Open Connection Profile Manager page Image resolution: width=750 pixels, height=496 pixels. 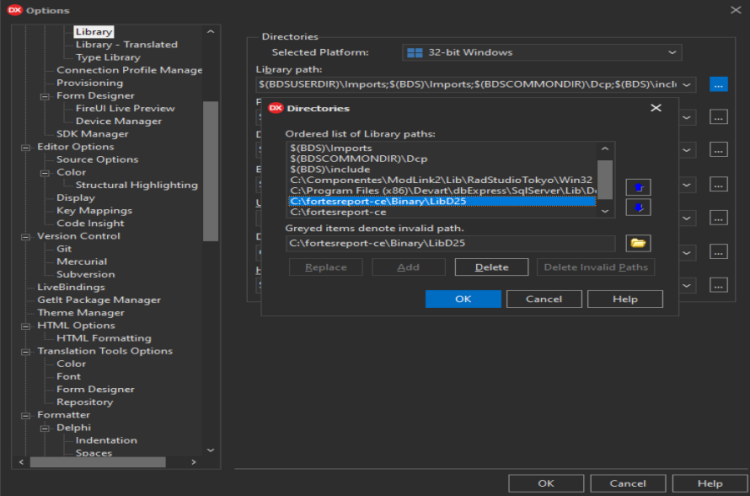[x=129, y=70]
